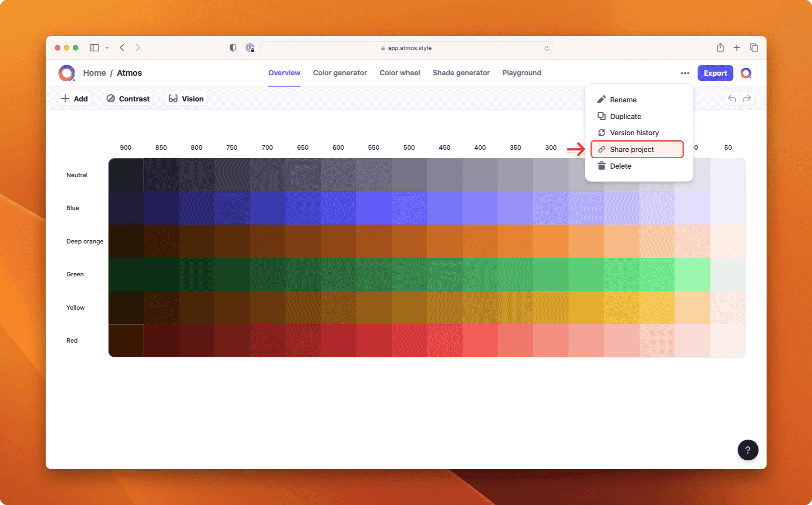This screenshot has height=505, width=812.
Task: Click the three-dot overflow menu icon
Action: point(685,73)
